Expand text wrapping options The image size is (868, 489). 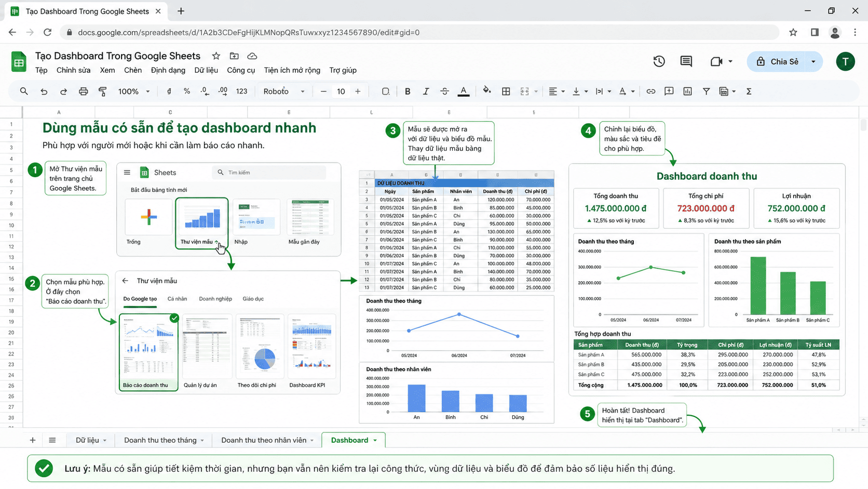coord(609,91)
